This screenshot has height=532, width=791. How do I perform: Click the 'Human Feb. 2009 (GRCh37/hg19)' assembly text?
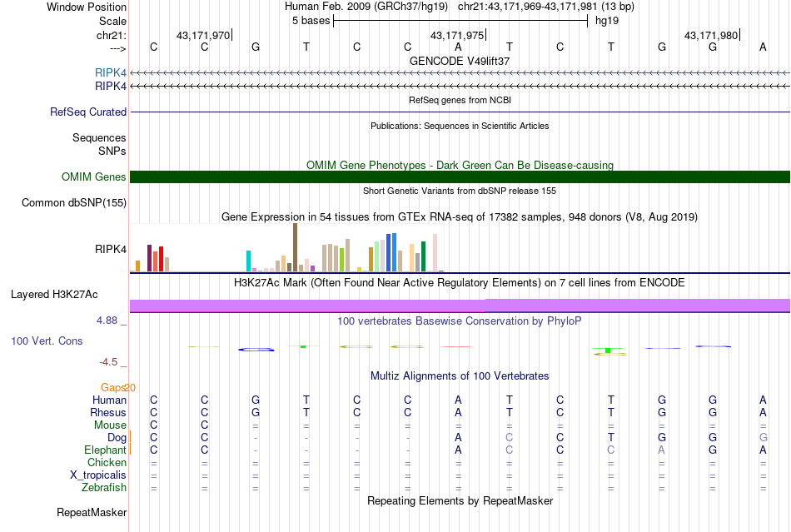click(x=366, y=7)
